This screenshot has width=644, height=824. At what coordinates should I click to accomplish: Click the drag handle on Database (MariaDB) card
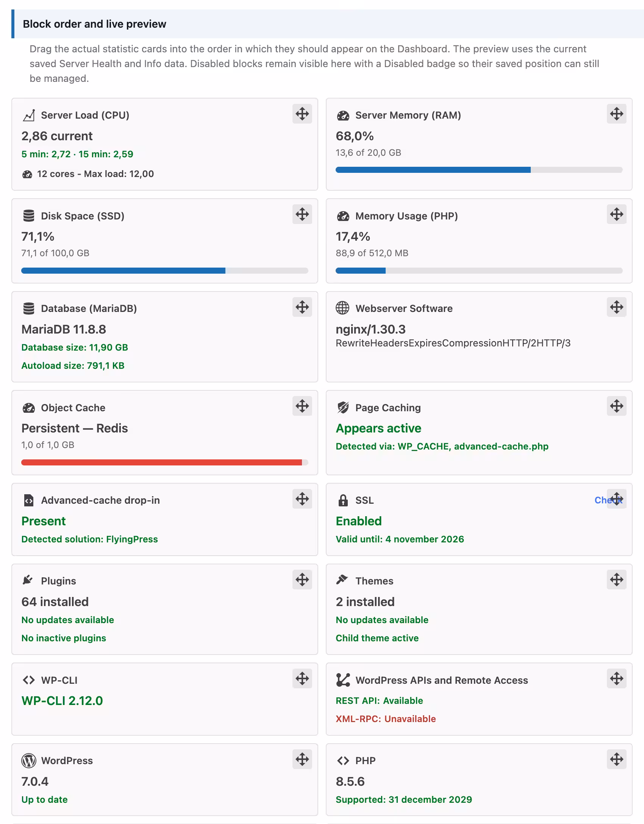click(302, 307)
